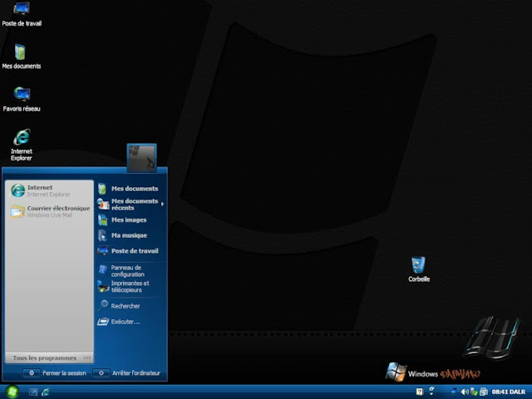Open Mes documents desktop icon
The height and width of the screenshot is (399, 532).
tap(21, 57)
